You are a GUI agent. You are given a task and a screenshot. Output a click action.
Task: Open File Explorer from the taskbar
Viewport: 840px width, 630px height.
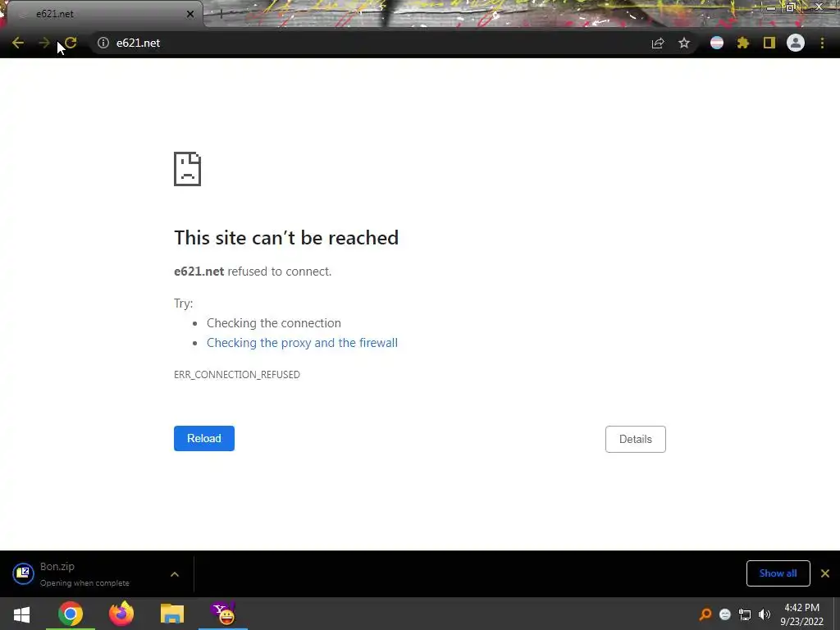point(172,614)
